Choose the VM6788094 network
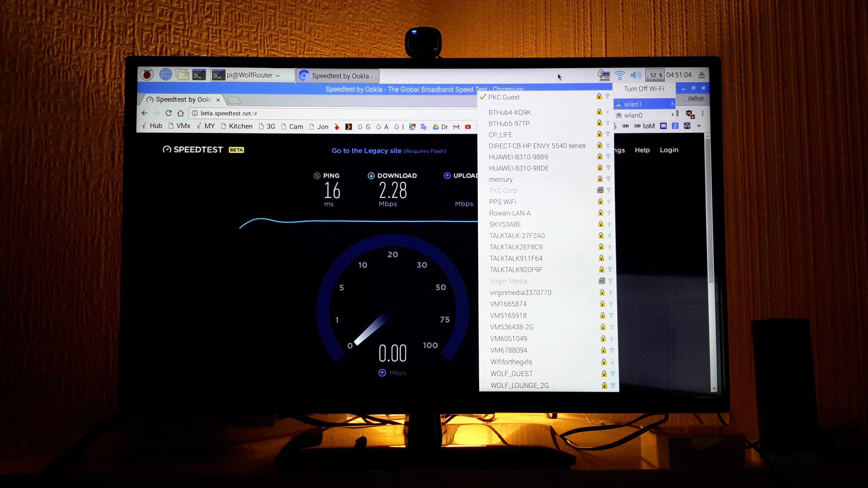Image resolution: width=868 pixels, height=488 pixels. coord(549,350)
